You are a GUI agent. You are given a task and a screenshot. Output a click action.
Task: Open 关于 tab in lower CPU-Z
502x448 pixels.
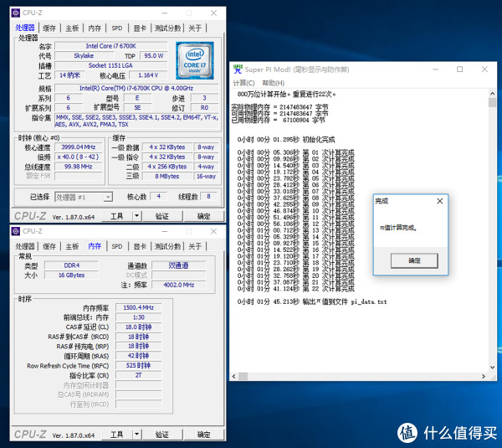pos(195,246)
